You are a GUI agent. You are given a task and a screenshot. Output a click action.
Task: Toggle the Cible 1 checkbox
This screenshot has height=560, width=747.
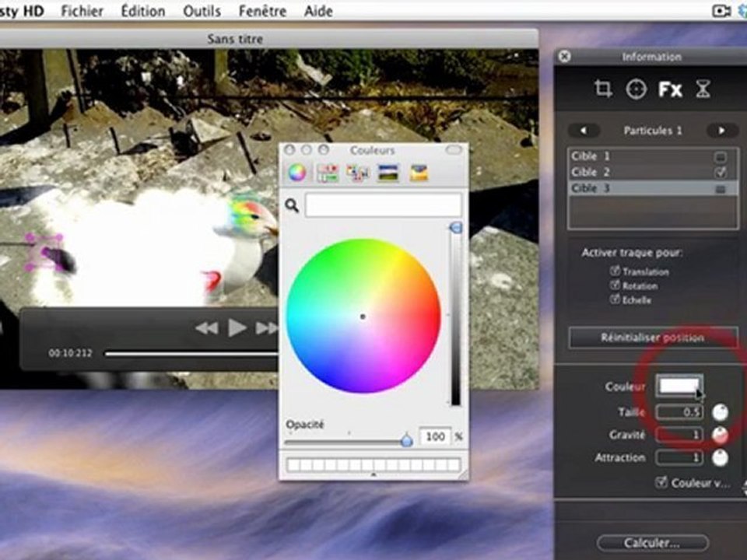point(721,156)
